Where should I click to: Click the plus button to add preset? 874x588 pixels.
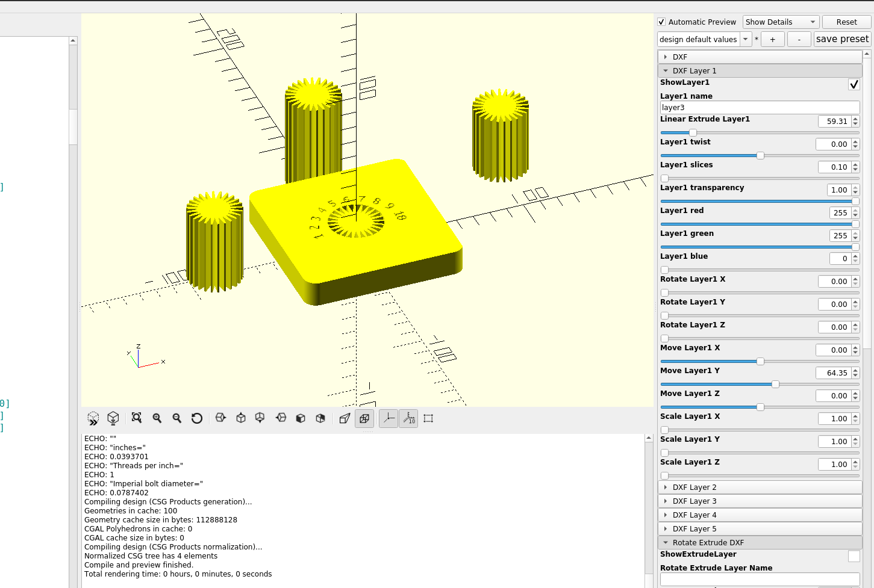click(772, 40)
